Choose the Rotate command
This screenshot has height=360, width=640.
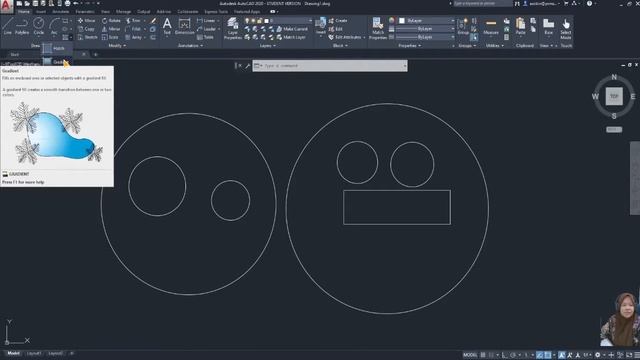click(111, 20)
